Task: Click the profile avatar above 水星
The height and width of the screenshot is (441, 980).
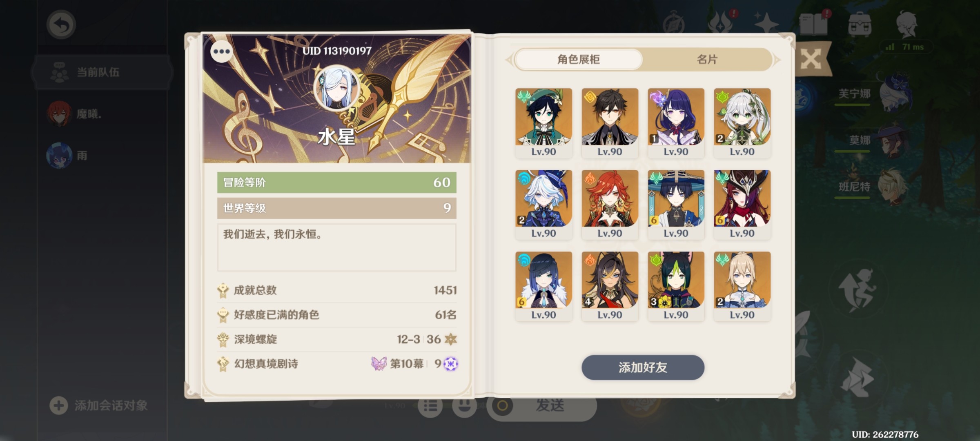Action: pos(336,89)
